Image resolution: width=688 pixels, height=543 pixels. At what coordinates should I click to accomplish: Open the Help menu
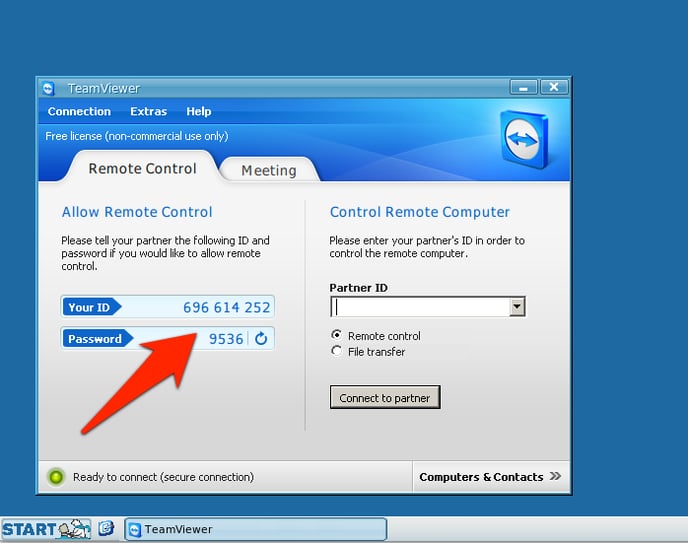[198, 111]
